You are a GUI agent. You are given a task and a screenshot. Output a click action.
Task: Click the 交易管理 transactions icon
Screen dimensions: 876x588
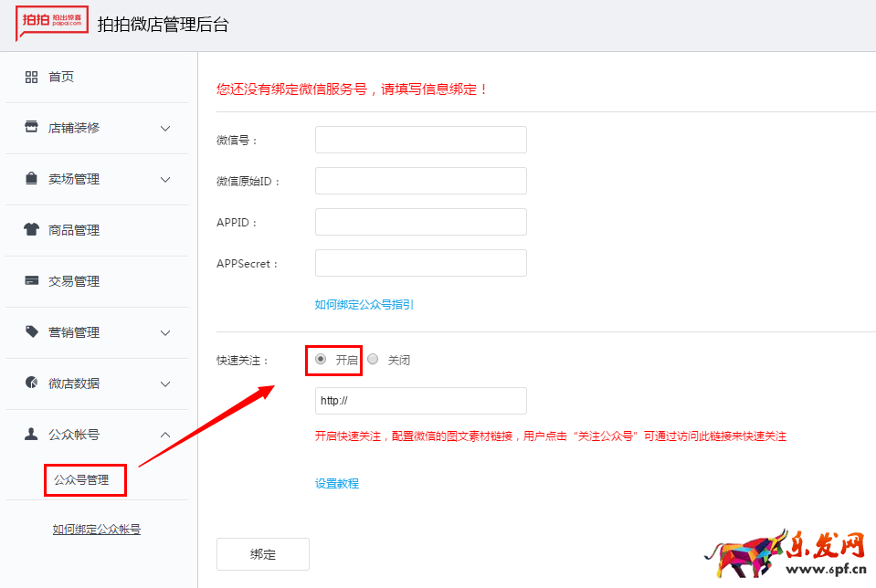(32, 281)
